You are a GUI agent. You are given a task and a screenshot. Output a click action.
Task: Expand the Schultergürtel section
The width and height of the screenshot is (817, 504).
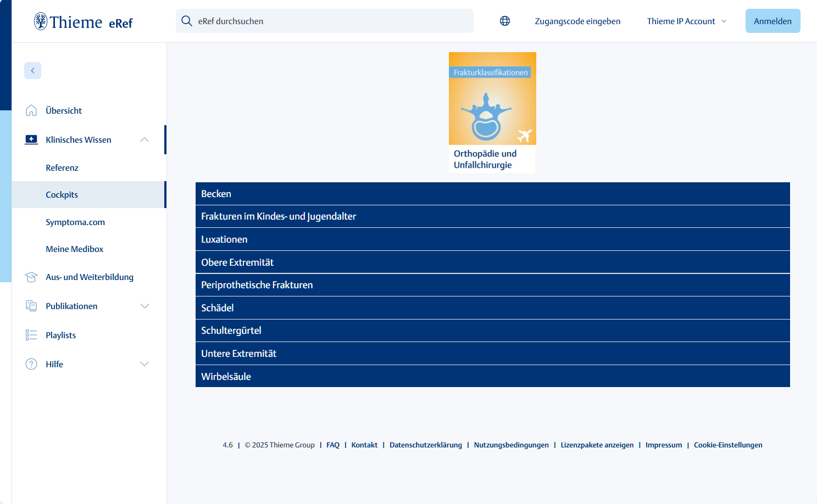493,331
